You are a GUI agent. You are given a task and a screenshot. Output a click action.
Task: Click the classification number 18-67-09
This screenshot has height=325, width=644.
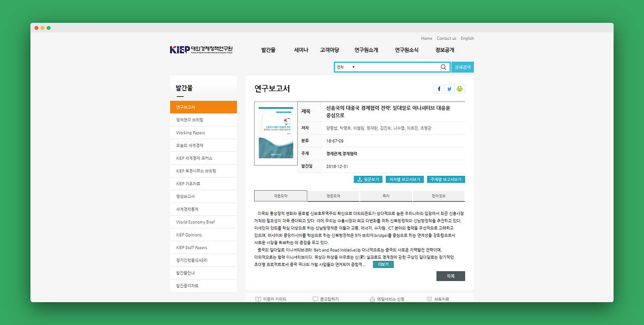[335, 141]
